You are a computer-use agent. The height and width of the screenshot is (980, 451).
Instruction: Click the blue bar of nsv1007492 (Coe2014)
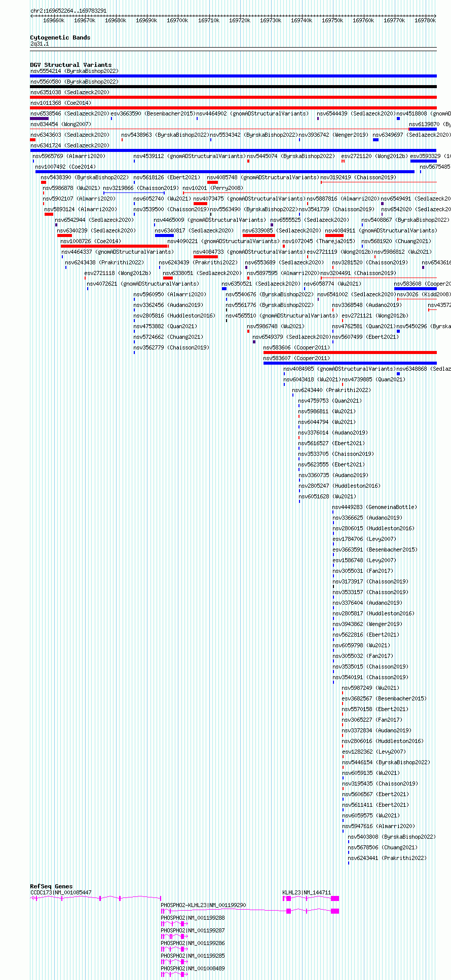coord(225,172)
